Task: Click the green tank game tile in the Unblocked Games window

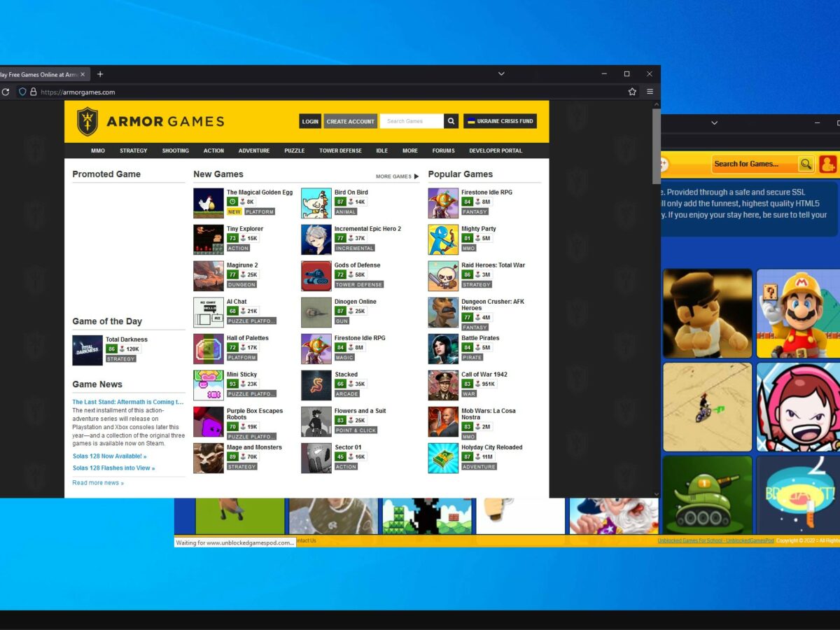Action: [708, 496]
